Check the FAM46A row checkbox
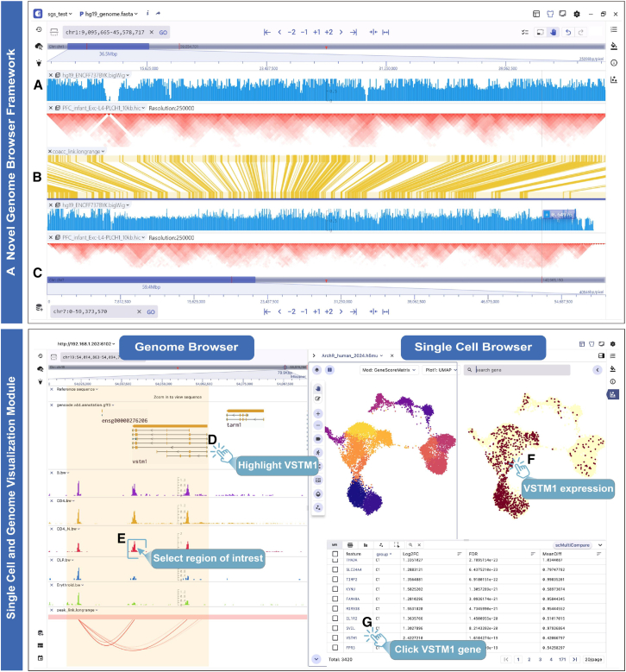 click(335, 599)
